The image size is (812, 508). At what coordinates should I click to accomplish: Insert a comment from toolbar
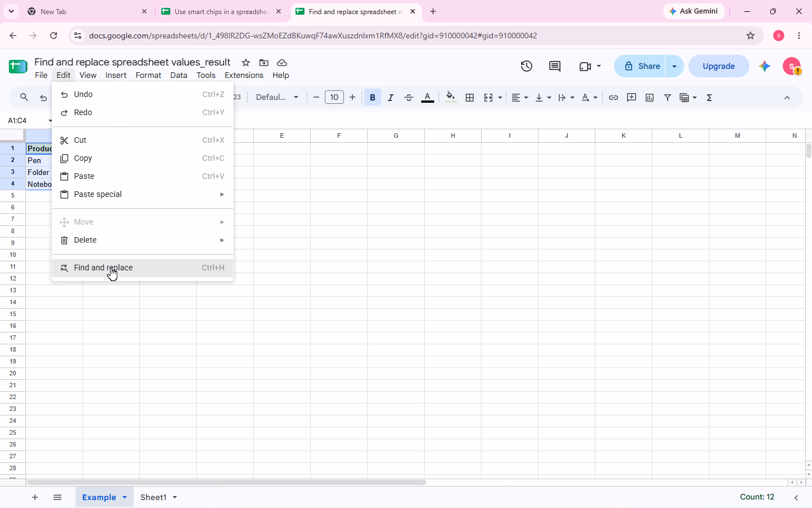pos(632,98)
